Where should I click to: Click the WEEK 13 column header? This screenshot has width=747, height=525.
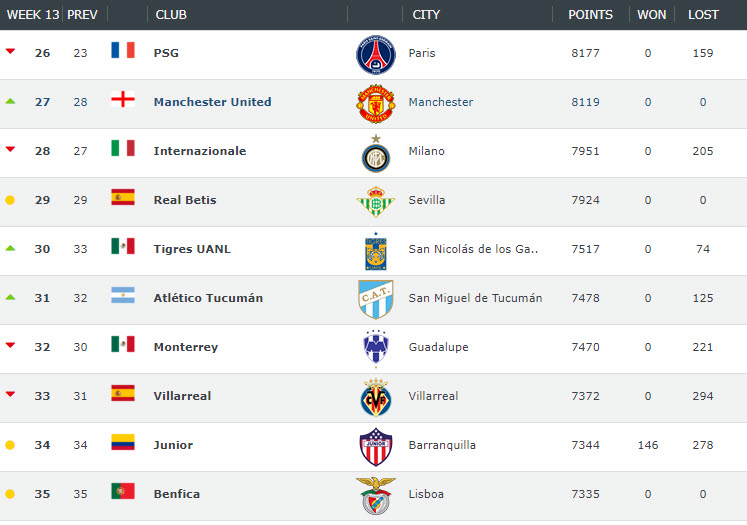coord(33,15)
